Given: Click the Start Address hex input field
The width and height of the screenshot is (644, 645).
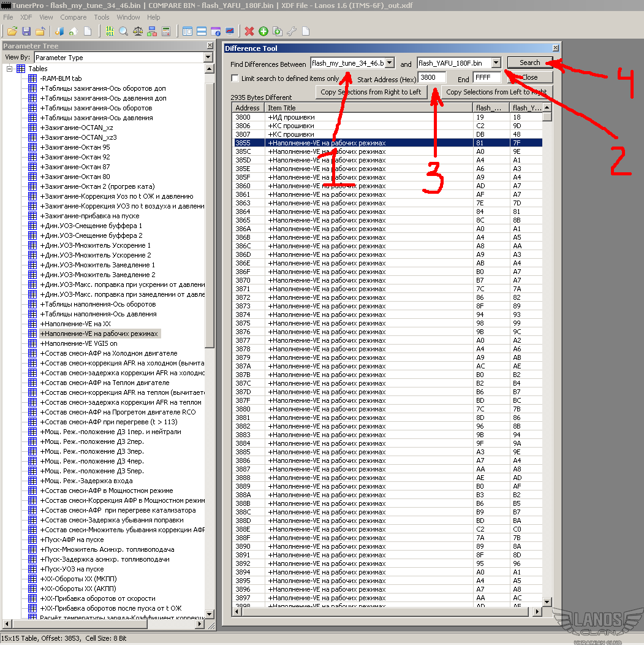Looking at the screenshot, I should tap(431, 78).
